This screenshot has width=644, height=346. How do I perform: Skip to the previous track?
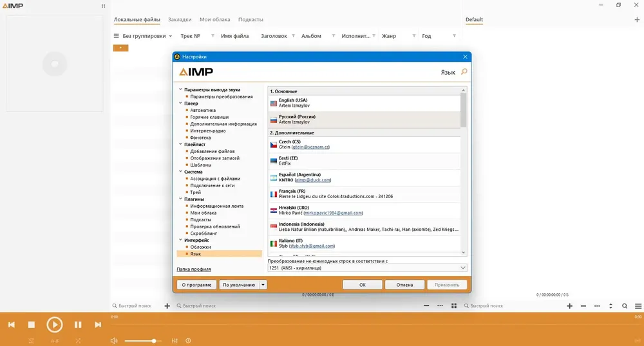pyautogui.click(x=12, y=325)
